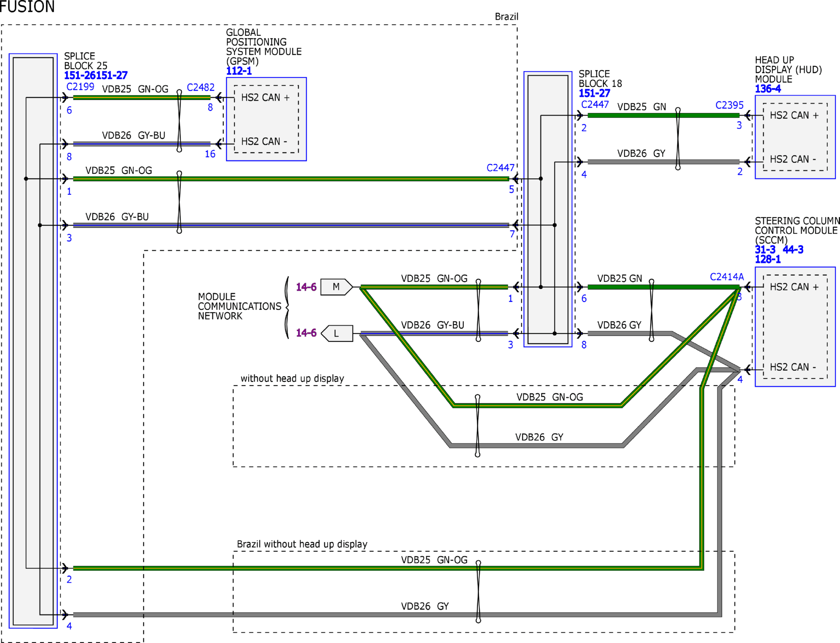Viewport: 840px width, 643px height.
Task: Click the 'MODULE COMMUNICATIONS NETWORK' label
Action: point(240,306)
